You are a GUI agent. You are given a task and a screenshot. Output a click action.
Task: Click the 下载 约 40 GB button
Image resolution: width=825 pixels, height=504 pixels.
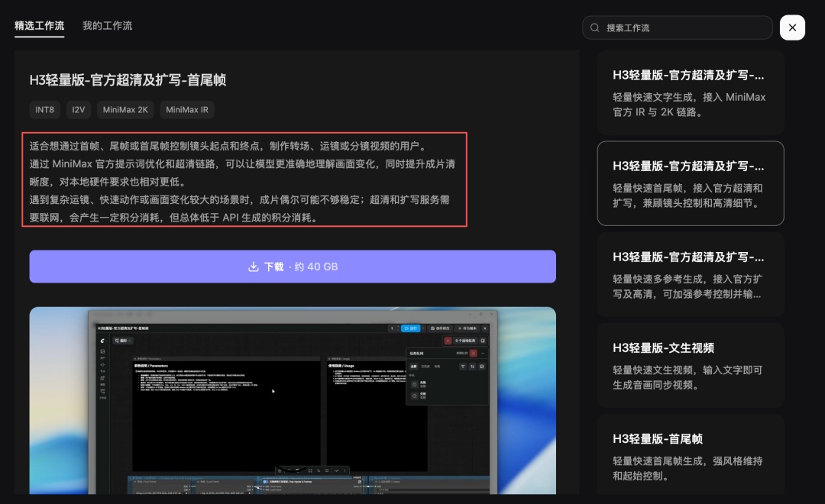293,267
